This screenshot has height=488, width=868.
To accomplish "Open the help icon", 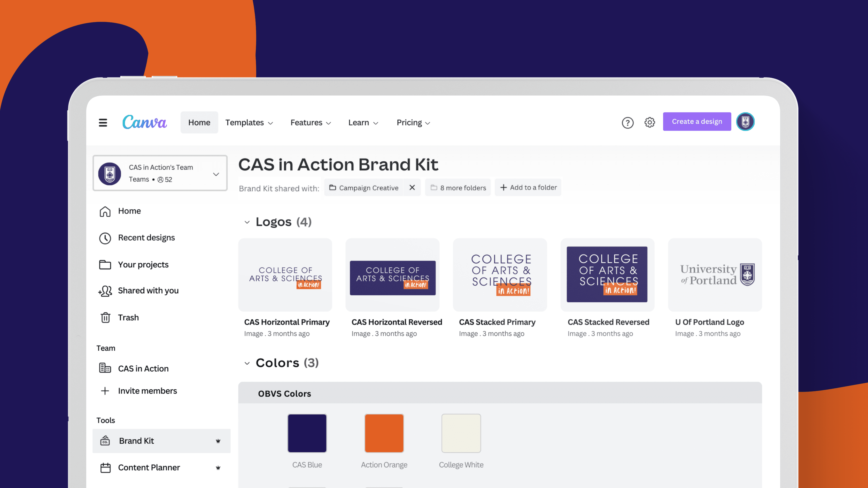I will coord(627,123).
